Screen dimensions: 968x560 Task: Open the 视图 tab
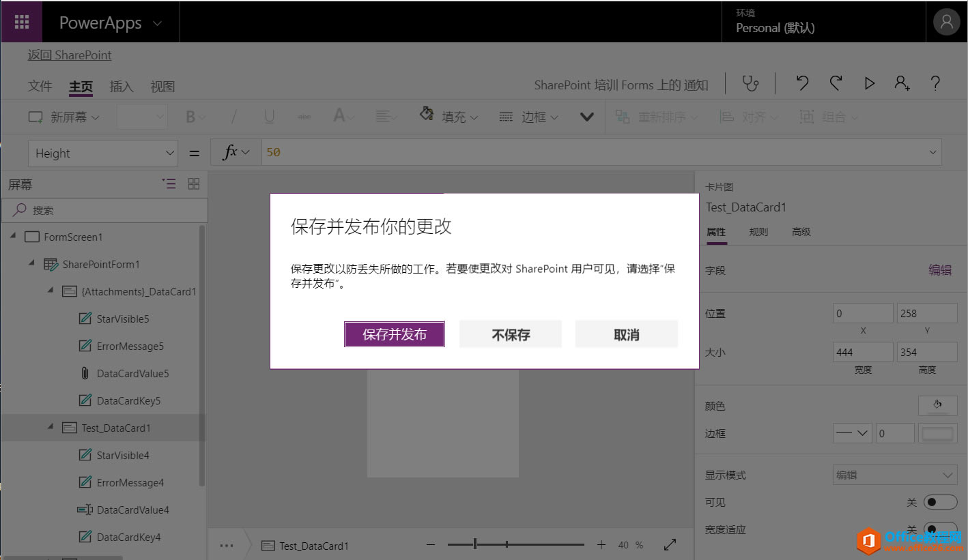[x=162, y=87]
